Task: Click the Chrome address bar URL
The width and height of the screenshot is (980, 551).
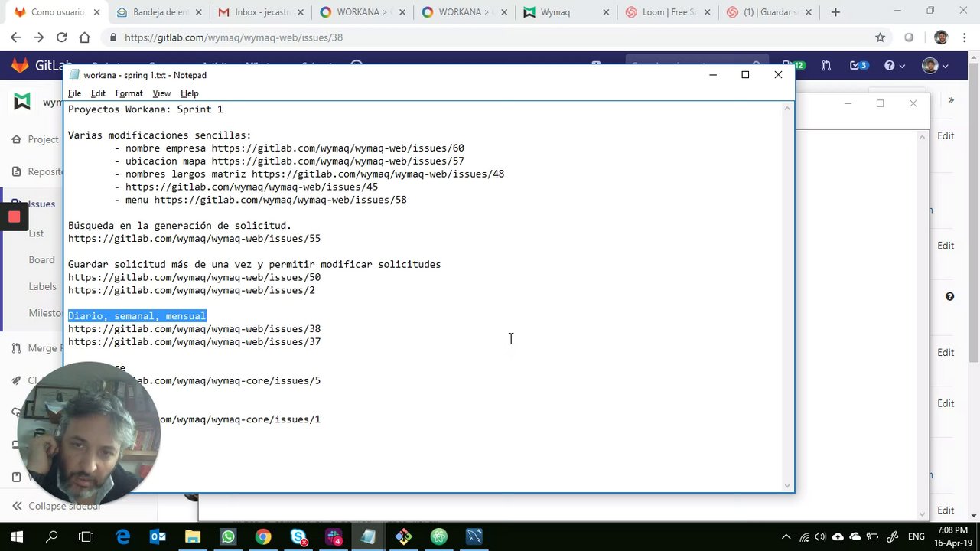Action: tap(233, 37)
